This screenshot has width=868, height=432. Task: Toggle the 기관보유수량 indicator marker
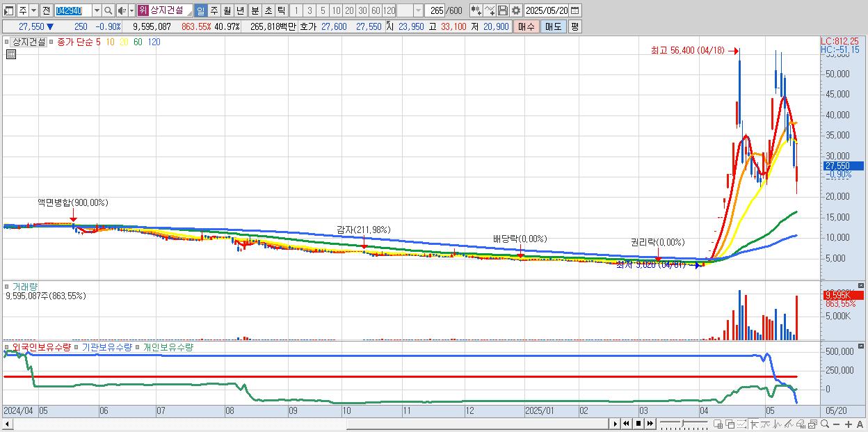[77, 346]
